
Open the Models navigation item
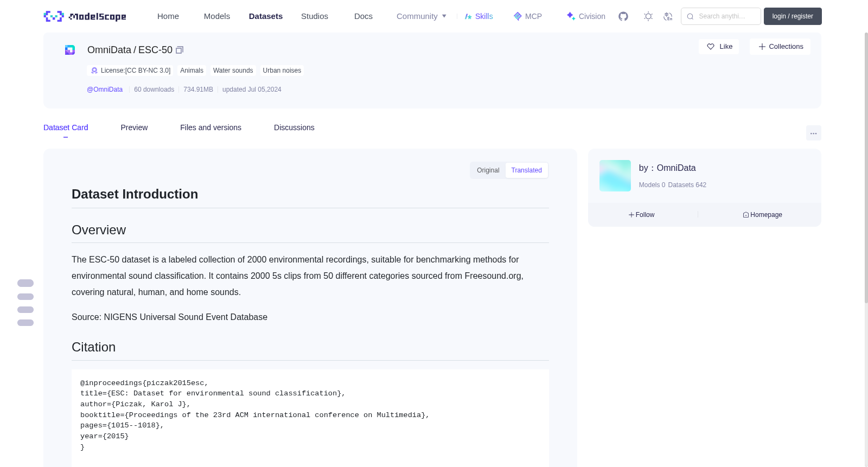[217, 16]
